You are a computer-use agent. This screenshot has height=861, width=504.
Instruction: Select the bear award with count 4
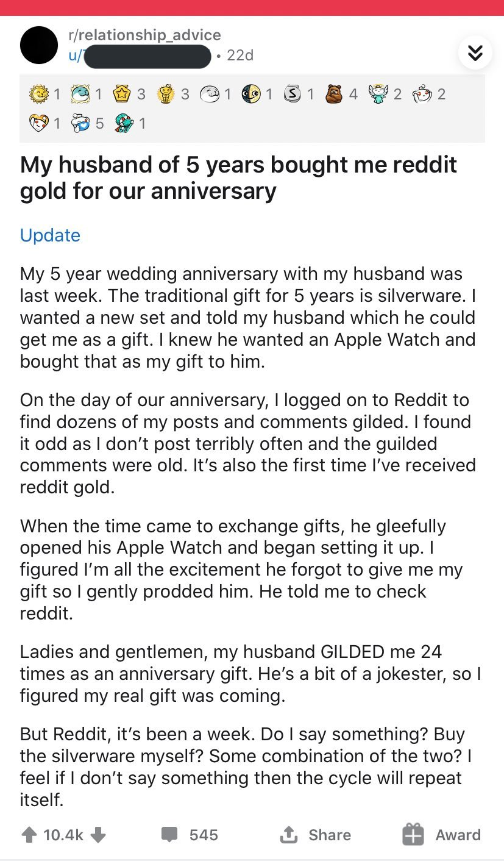point(334,94)
